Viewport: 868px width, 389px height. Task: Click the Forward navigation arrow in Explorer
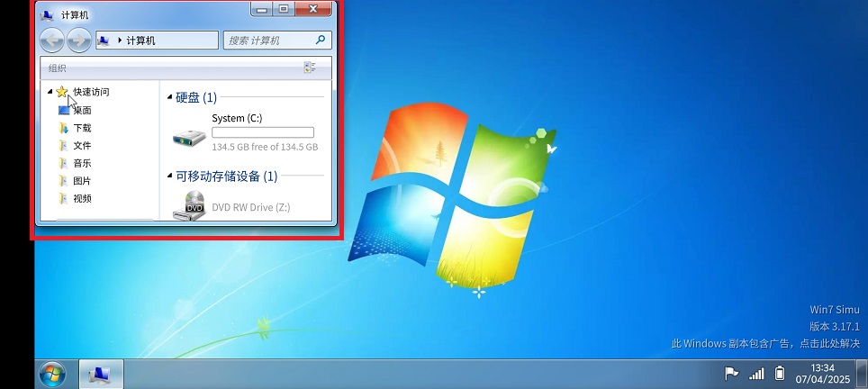(79, 41)
